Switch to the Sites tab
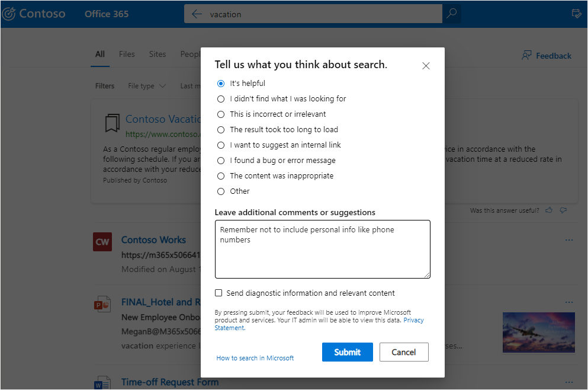 (x=157, y=54)
